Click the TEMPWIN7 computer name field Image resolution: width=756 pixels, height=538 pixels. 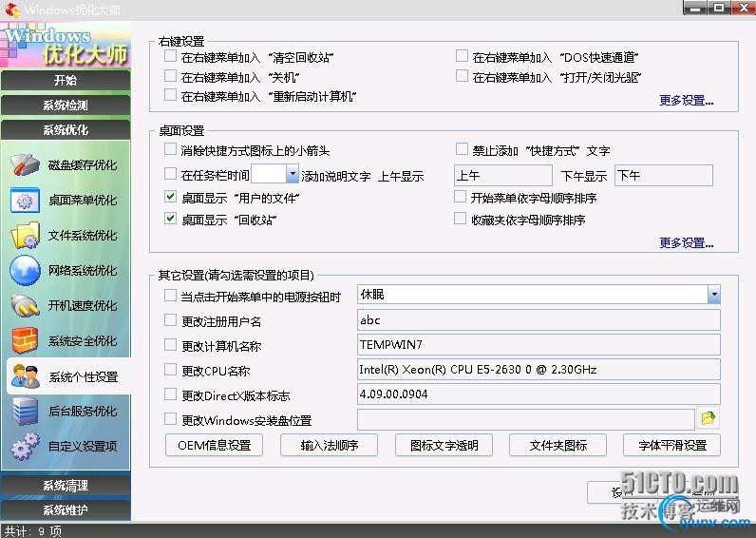539,344
